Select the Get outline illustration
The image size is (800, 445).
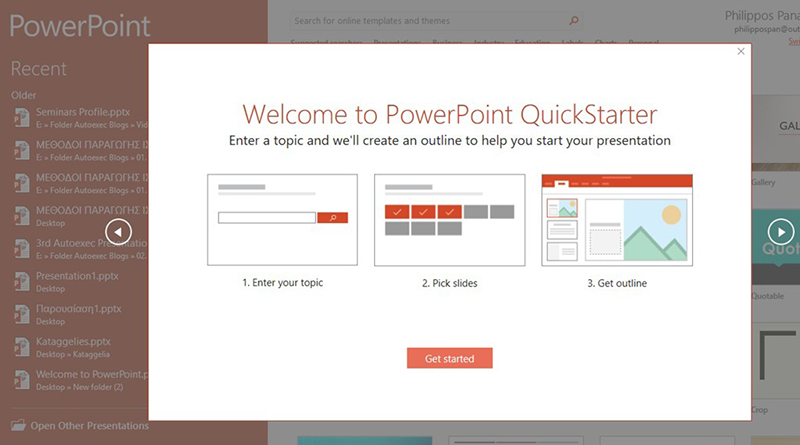point(617,220)
